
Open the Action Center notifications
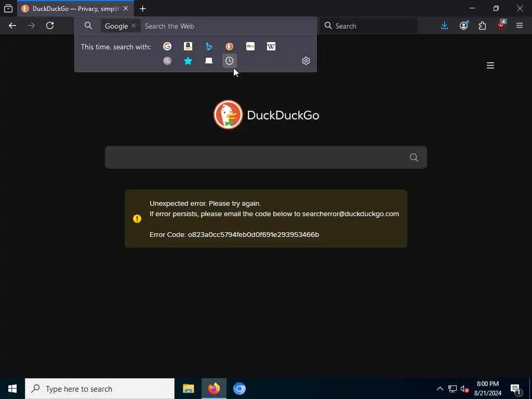515,389
